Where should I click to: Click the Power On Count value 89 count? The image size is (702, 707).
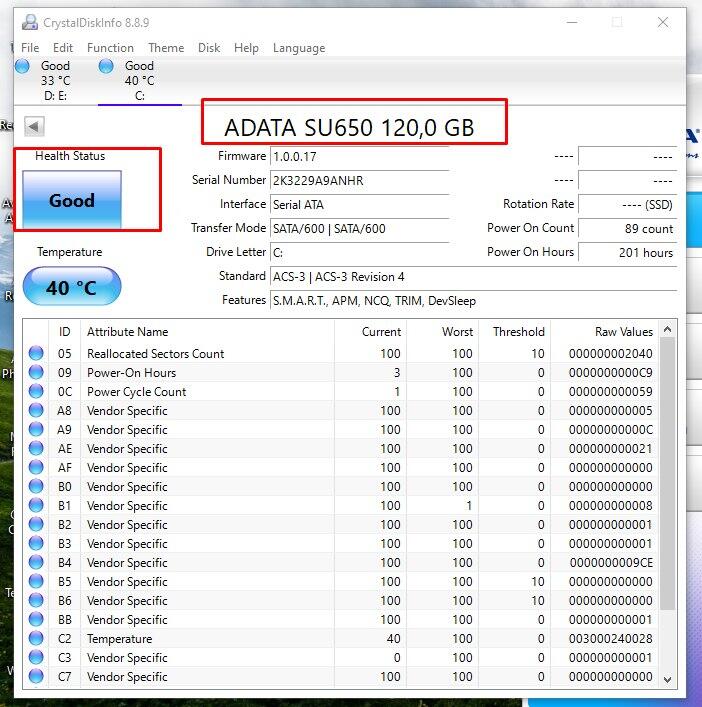click(x=628, y=229)
